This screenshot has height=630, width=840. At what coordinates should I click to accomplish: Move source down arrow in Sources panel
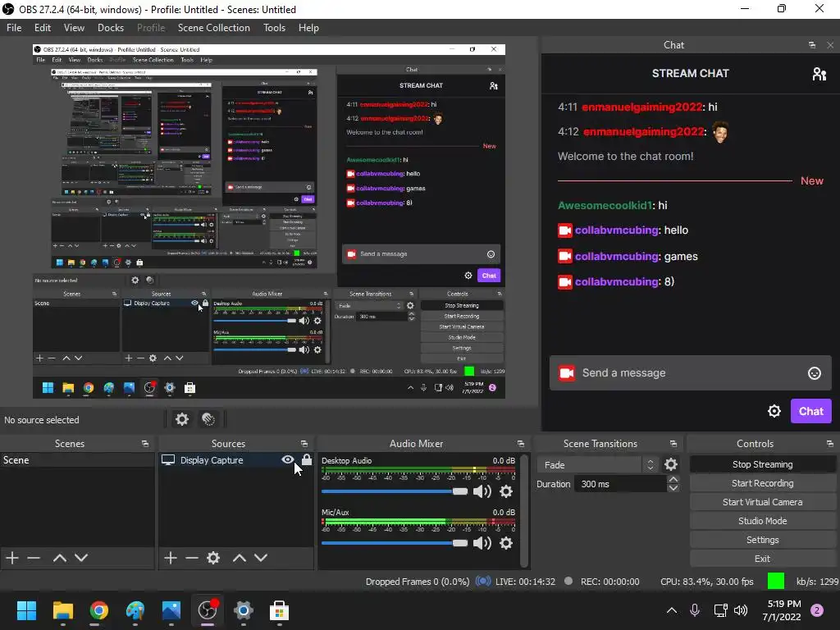pos(261,558)
